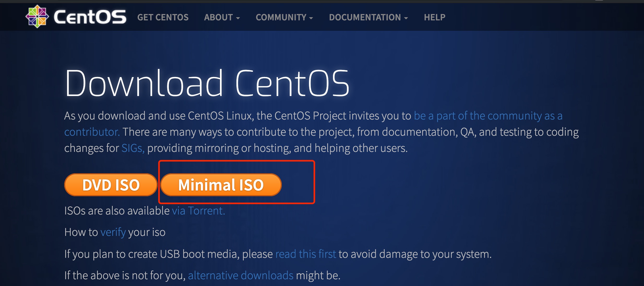
Task: Click the 'verify' iso link
Action: click(x=113, y=232)
